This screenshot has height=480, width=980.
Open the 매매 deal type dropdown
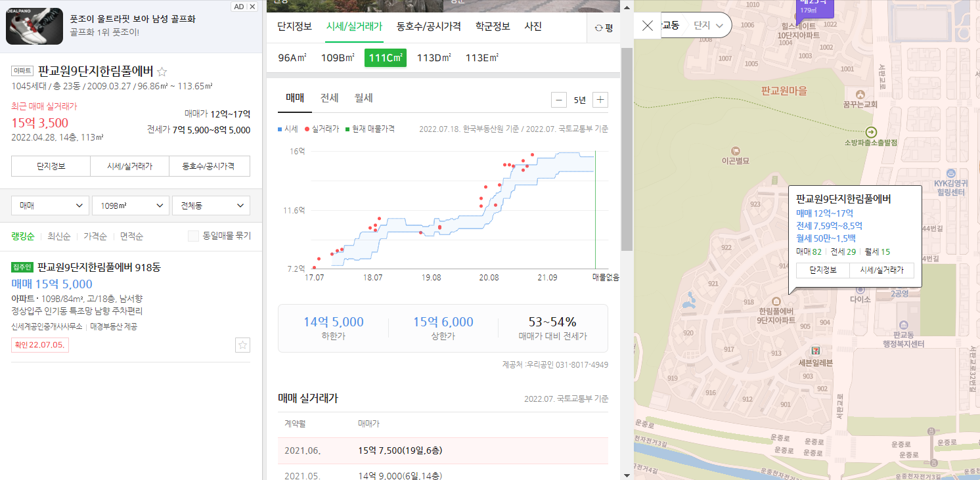tap(50, 206)
